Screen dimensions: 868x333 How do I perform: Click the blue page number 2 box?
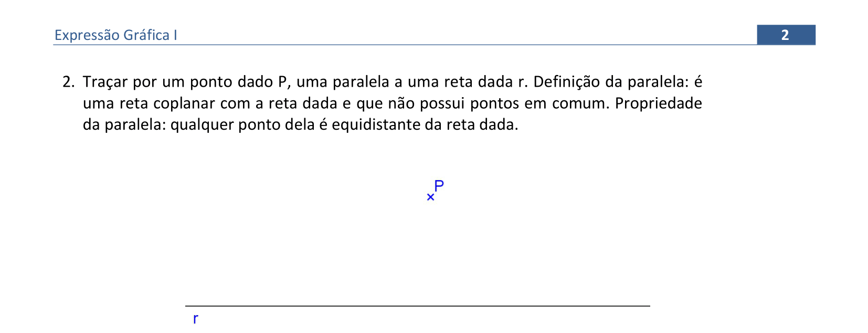pos(786,35)
